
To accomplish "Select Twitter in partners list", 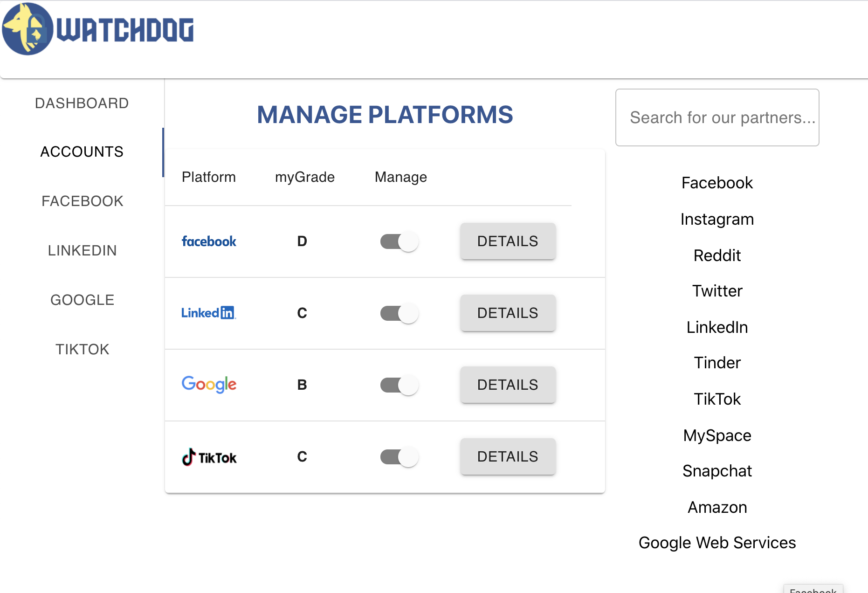I will click(717, 291).
